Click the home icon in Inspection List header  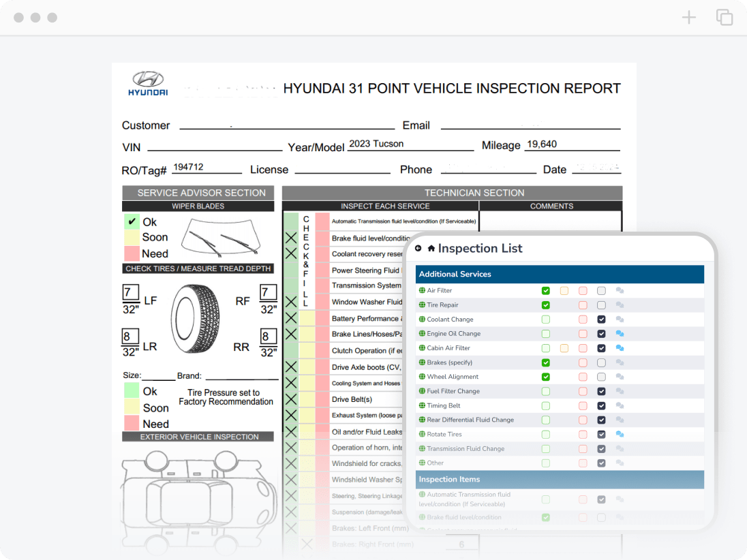click(x=431, y=248)
